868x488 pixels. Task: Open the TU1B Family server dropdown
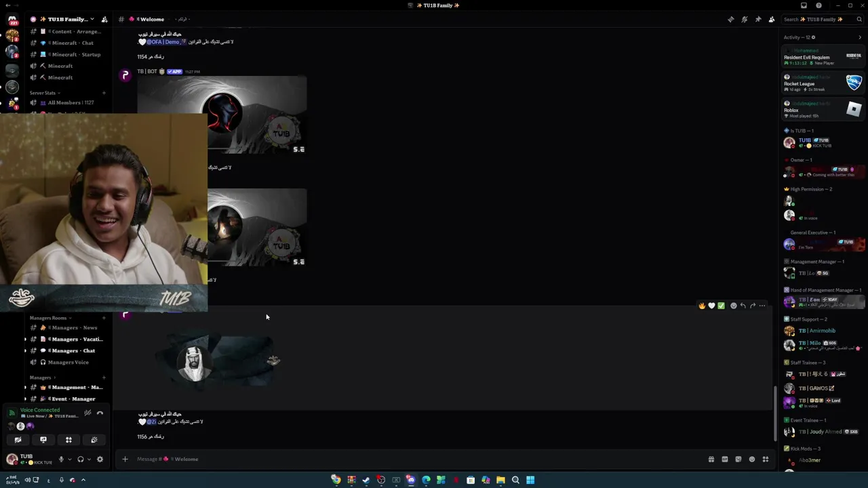pyautogui.click(x=62, y=19)
